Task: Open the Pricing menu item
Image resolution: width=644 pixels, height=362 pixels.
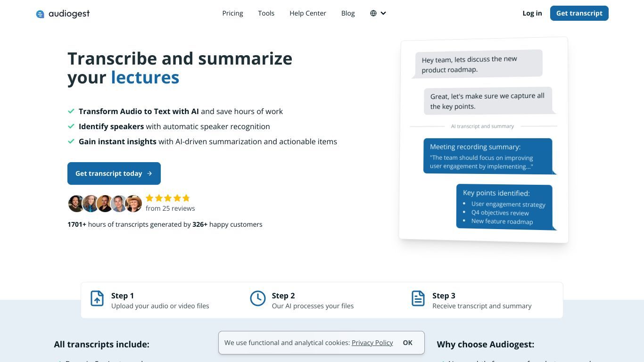Action: [x=233, y=13]
